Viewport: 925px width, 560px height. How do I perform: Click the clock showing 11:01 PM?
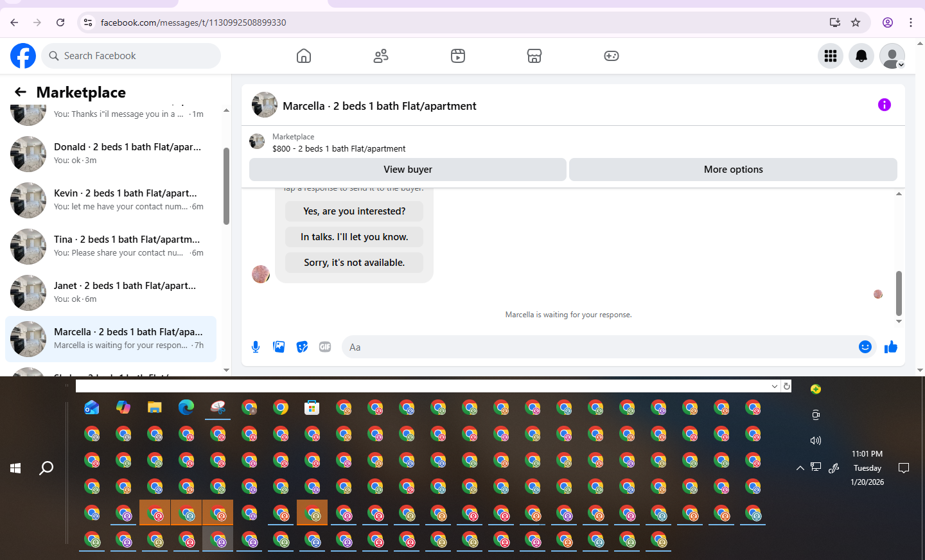click(x=867, y=454)
